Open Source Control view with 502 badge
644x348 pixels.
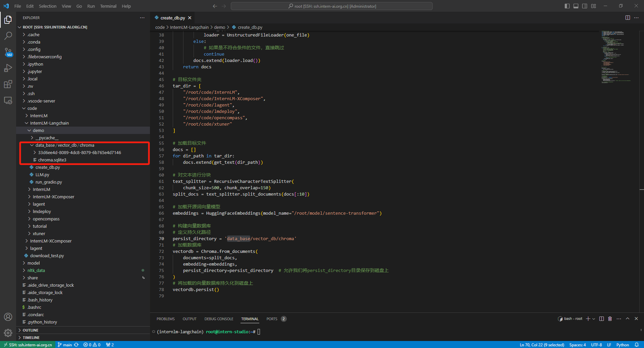pyautogui.click(x=8, y=52)
